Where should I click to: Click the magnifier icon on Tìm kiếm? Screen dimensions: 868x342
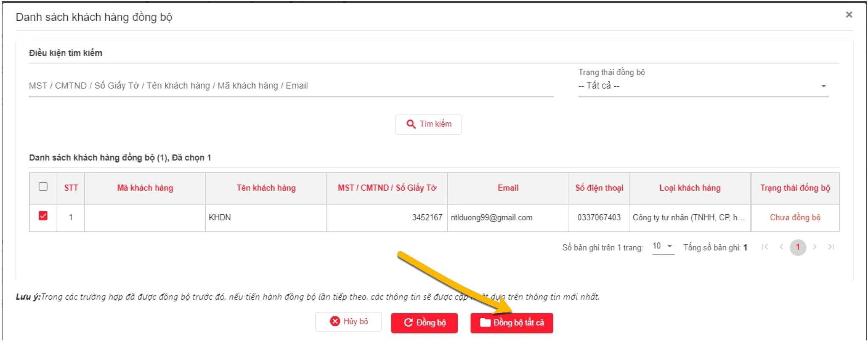coord(411,124)
